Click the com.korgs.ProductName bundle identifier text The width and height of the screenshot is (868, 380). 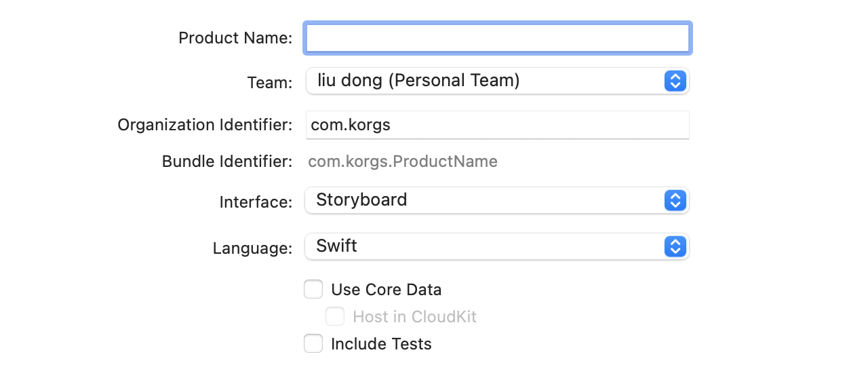(x=403, y=161)
